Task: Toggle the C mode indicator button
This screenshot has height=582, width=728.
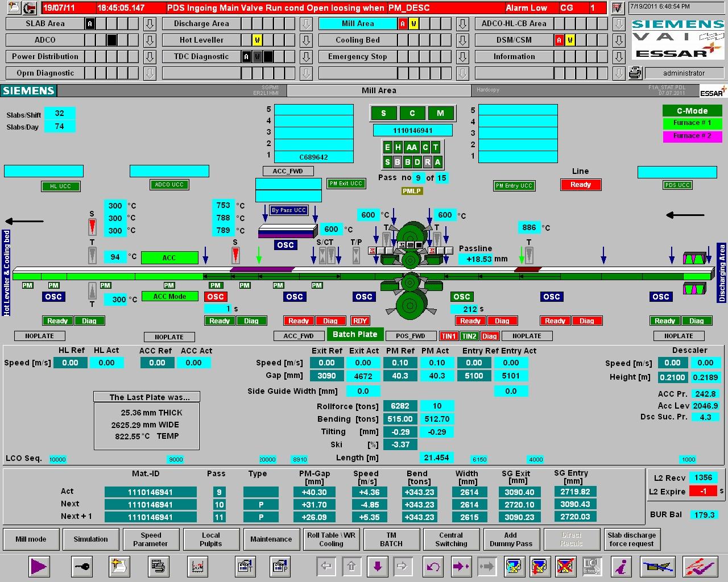Action: [412, 113]
